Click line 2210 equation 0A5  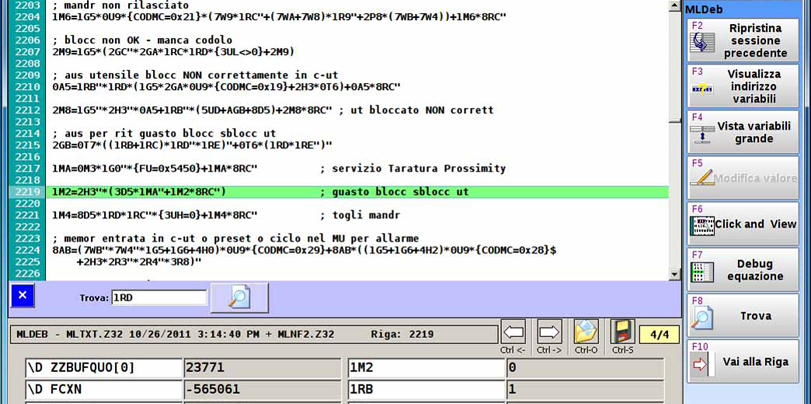(x=227, y=86)
